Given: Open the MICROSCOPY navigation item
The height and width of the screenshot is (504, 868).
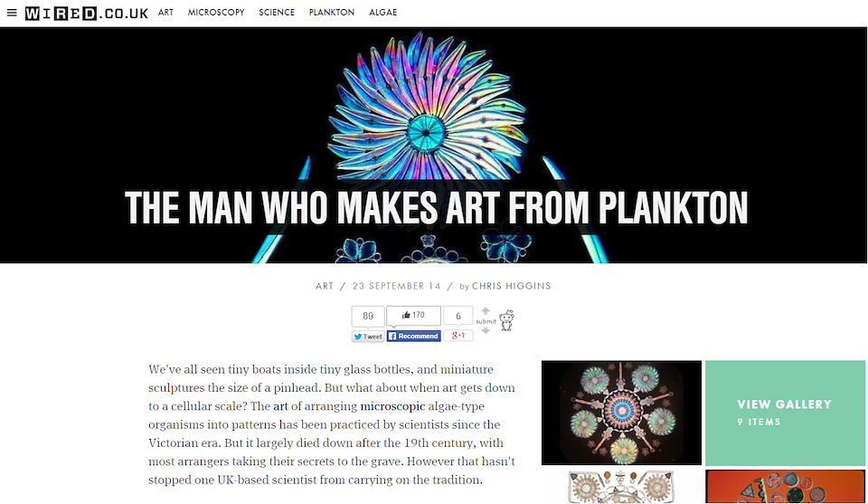Looking at the screenshot, I should point(216,12).
